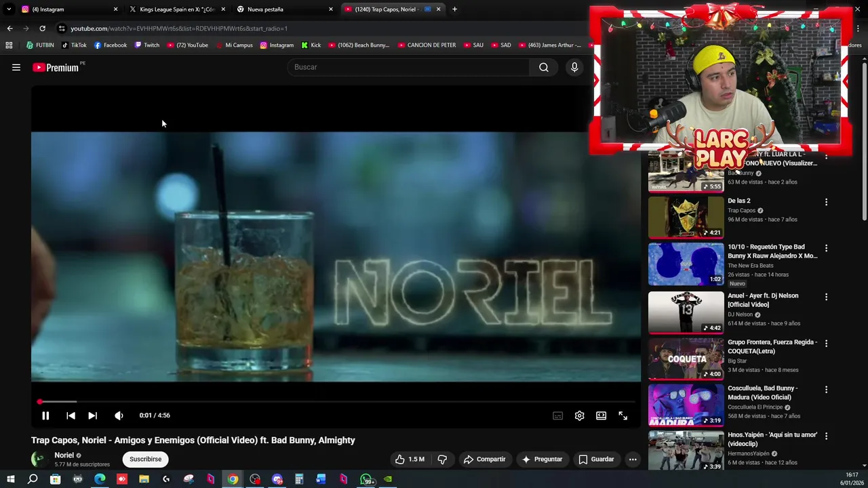Enter fullscreen mode

(x=623, y=415)
